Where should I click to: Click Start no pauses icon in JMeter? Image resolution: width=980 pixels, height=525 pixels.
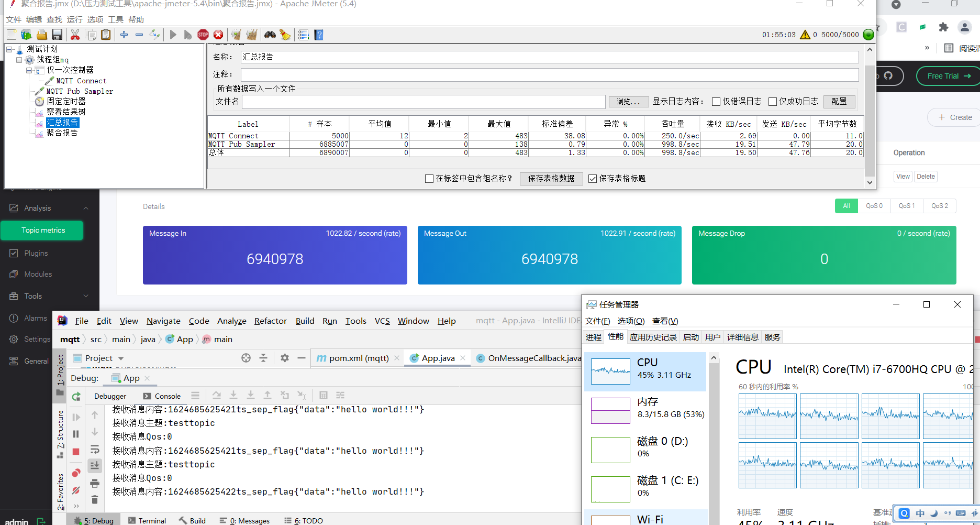click(187, 35)
